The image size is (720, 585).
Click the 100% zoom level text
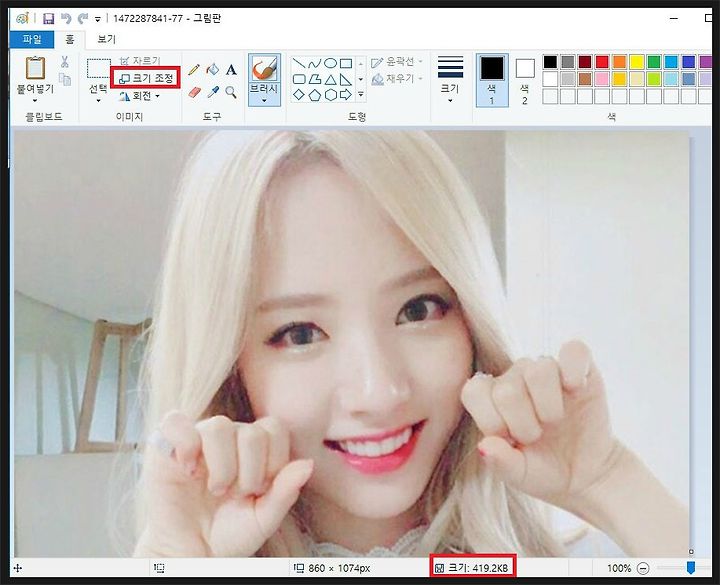coord(619,568)
